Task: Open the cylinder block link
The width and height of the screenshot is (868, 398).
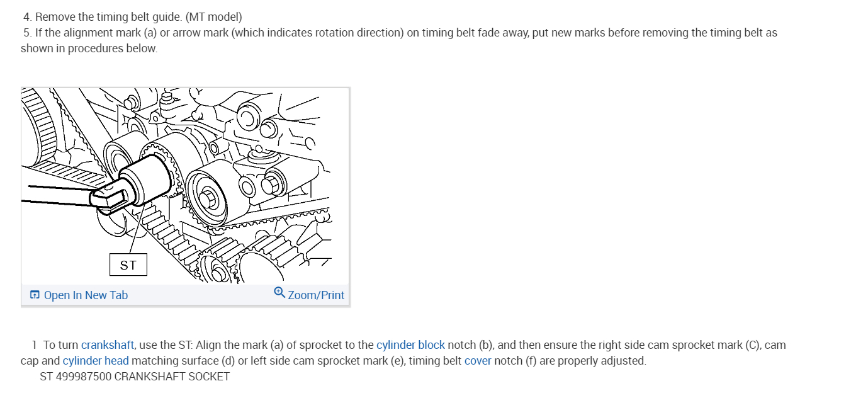Action: point(410,345)
